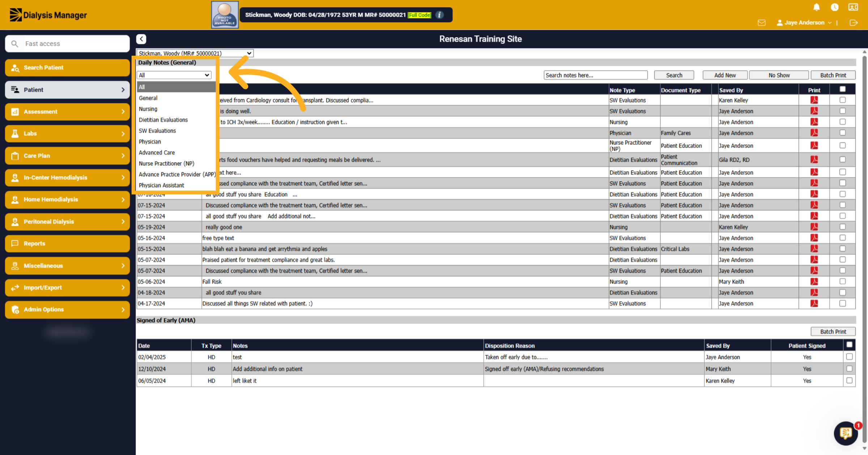The width and height of the screenshot is (868, 455).
Task: Open the chat support bubble icon
Action: tap(846, 433)
